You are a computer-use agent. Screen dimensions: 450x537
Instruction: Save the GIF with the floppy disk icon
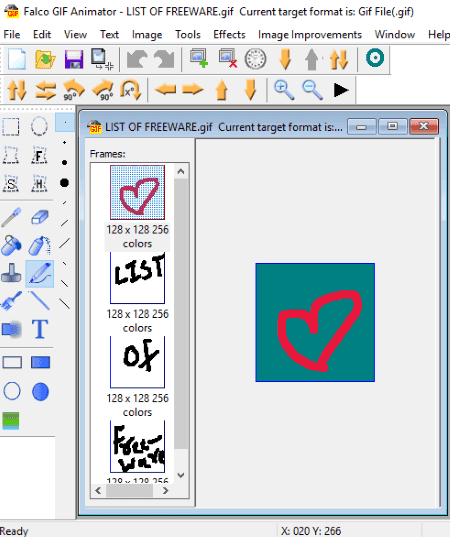(x=74, y=59)
